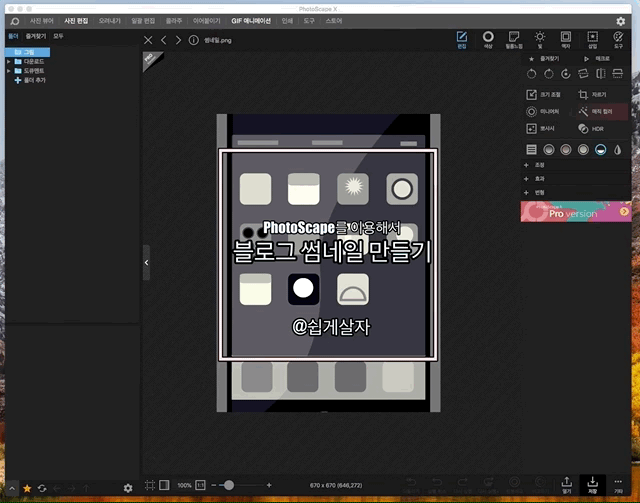Open the 자르기 crop tool
This screenshot has height=503, width=640.
tap(593, 95)
